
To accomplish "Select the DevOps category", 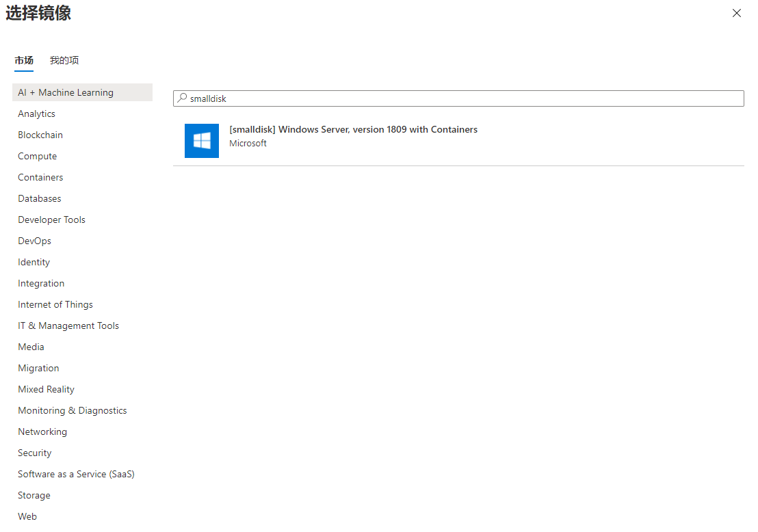I will click(x=35, y=241).
